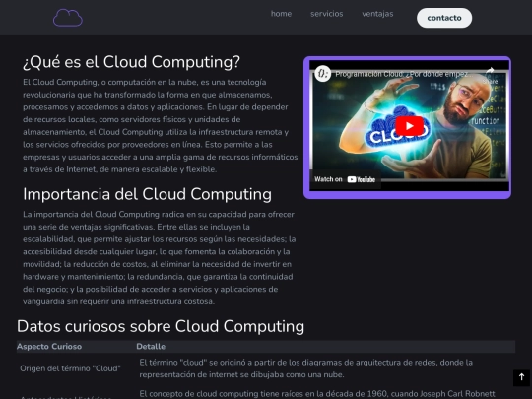532x399 pixels.
Task: Click the paragraph starting 'La importancia del Cloud Computing radica'
Action: (160, 258)
